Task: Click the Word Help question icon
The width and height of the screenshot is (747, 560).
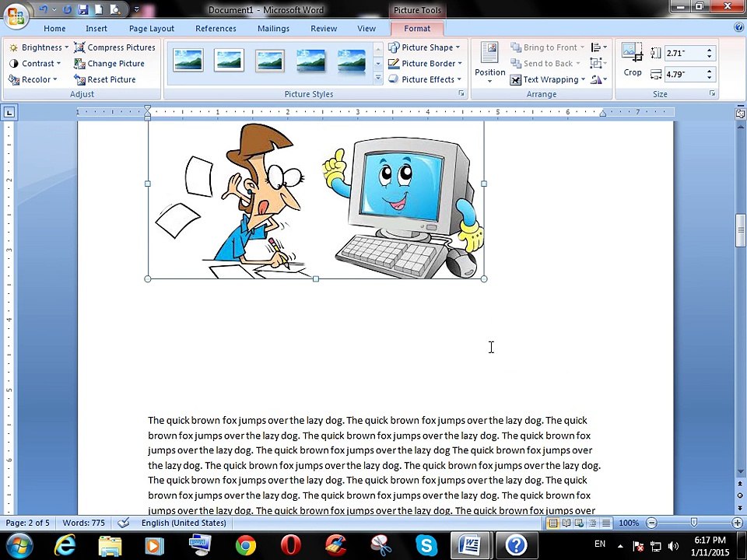Action: [738, 28]
